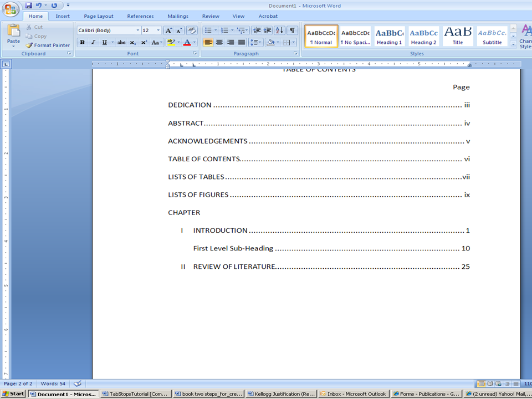
Task: Click the Words: 54 status entry
Action: pyautogui.click(x=53, y=383)
